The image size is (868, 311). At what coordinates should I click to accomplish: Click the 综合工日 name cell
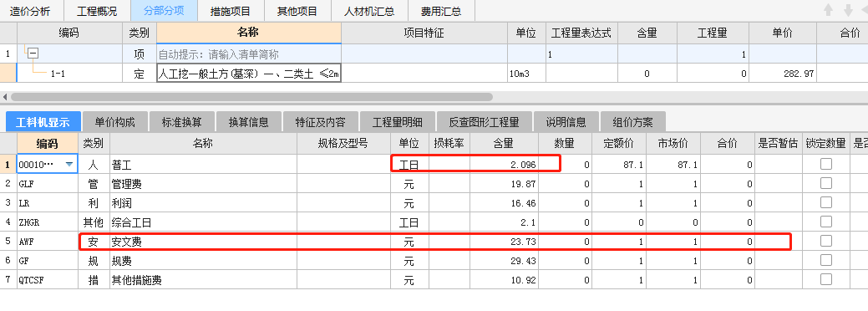[x=203, y=222]
